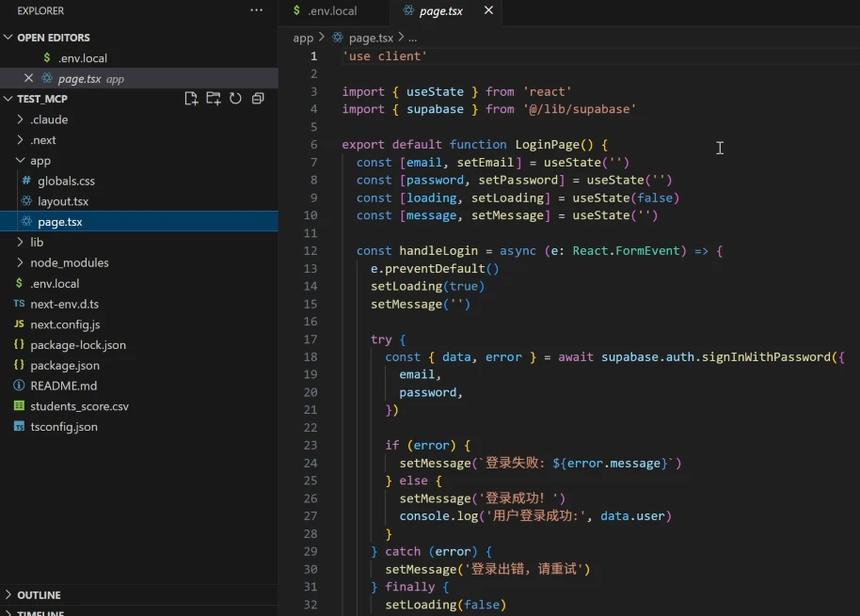
Task: Collapse all folders in explorer
Action: tap(258, 99)
